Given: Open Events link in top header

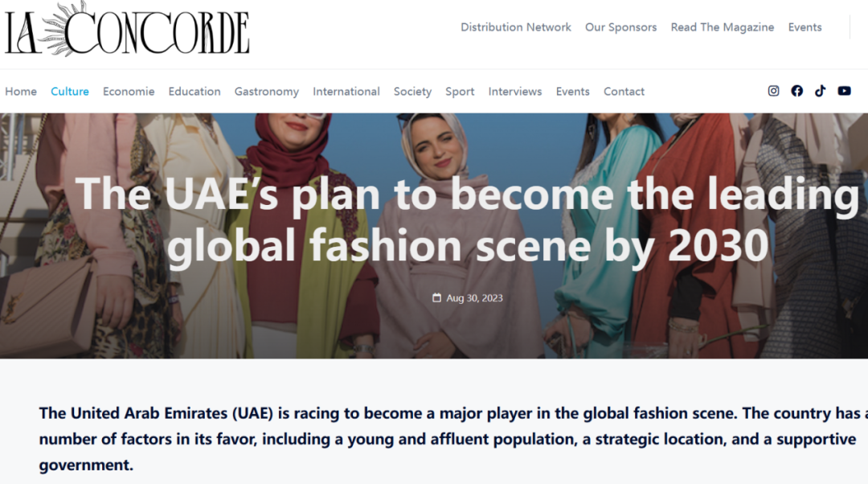Looking at the screenshot, I should [805, 27].
